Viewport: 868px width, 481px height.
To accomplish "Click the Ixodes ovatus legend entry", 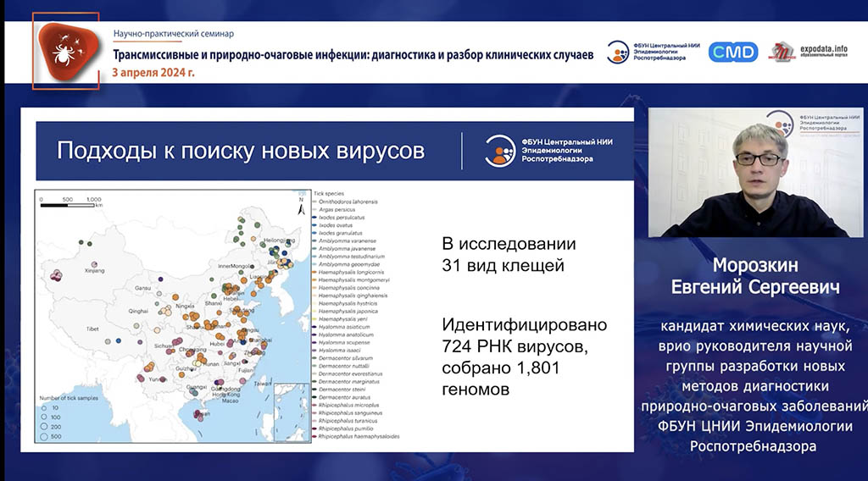I will tap(336, 225).
